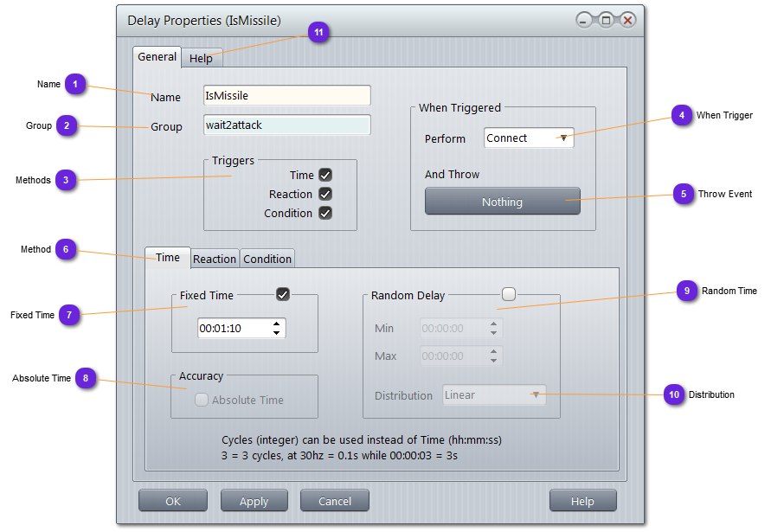The image size is (771, 532).
Task: Switch to the Help tab
Action: click(202, 58)
